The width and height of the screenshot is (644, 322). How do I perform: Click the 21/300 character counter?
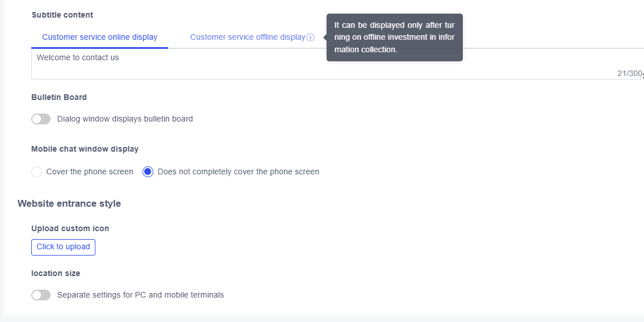(x=629, y=73)
